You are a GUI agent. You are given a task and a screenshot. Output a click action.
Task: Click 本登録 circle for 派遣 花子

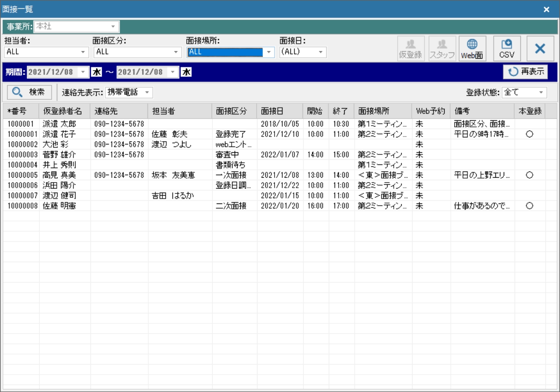tap(530, 134)
